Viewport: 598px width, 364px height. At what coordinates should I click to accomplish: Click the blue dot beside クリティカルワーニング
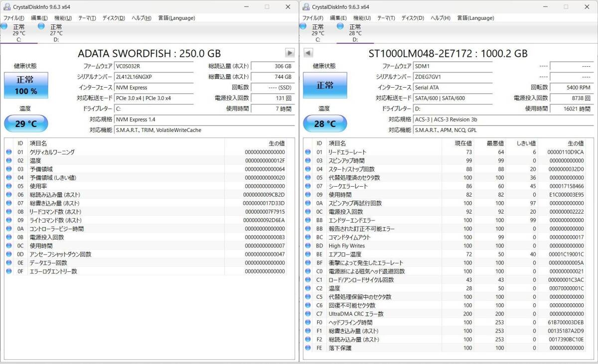[x=8, y=151]
